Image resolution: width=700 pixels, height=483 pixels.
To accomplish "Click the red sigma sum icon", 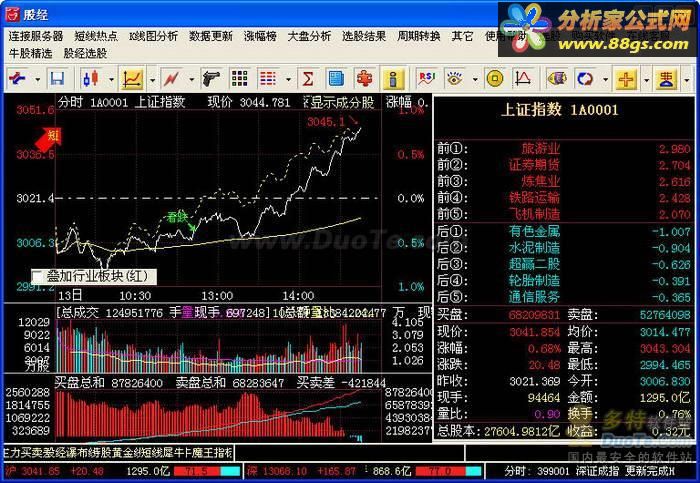I will click(308, 79).
